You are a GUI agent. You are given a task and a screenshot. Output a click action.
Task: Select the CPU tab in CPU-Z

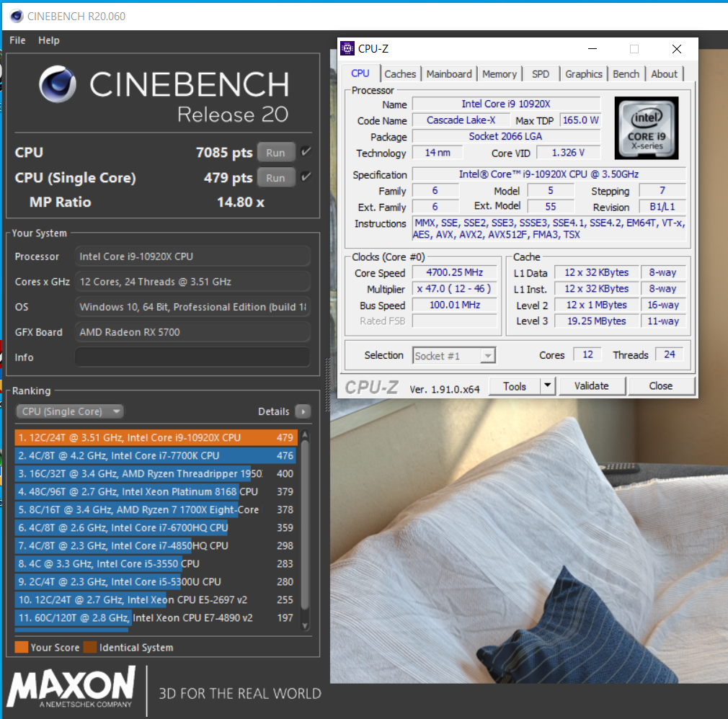tap(360, 73)
